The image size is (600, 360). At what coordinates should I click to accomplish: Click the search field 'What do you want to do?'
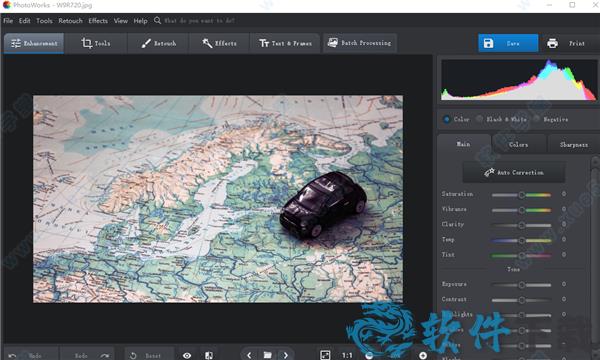[199, 21]
